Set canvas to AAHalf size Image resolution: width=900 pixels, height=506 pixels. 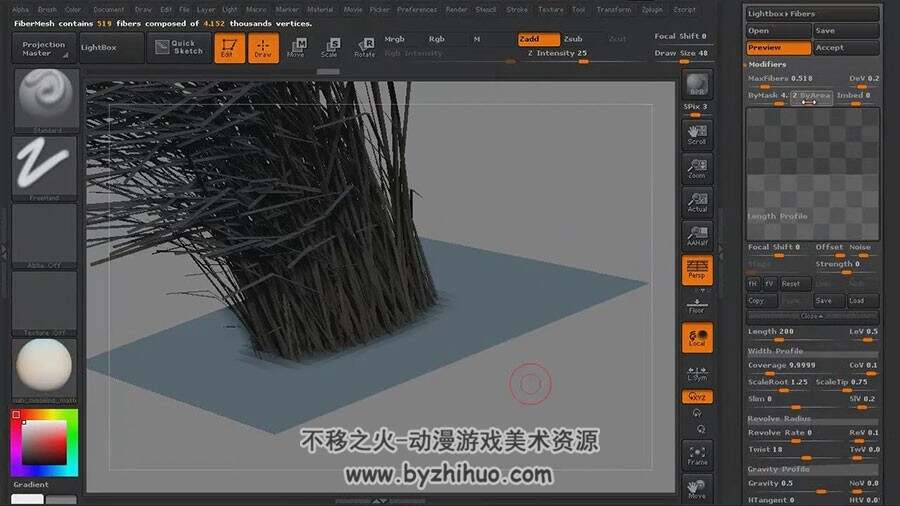point(697,236)
